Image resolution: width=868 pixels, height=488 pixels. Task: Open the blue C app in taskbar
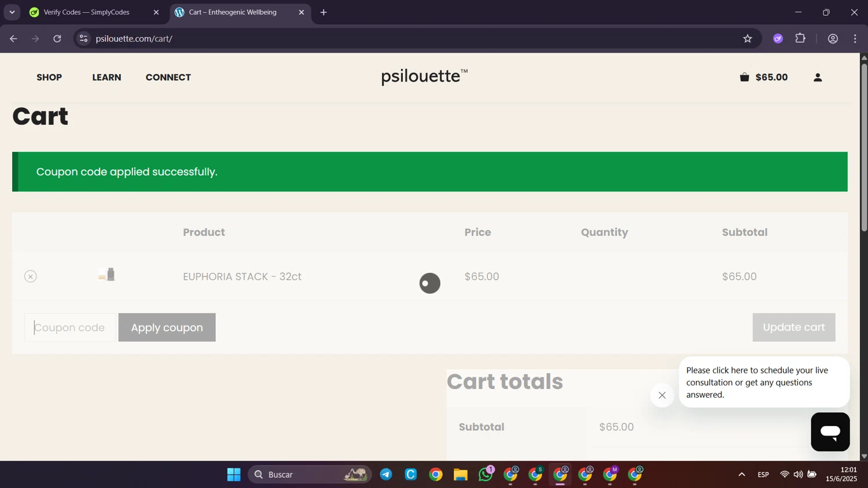pos(411,475)
